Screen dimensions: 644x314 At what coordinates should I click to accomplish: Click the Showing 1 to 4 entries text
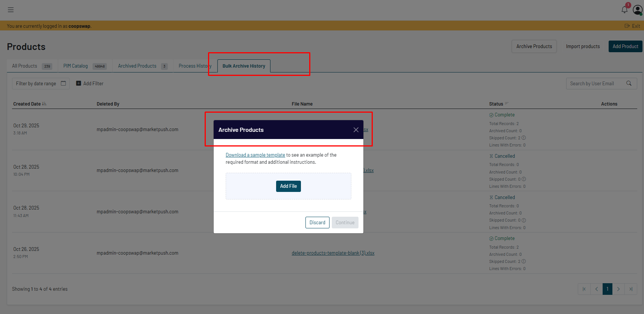point(40,289)
